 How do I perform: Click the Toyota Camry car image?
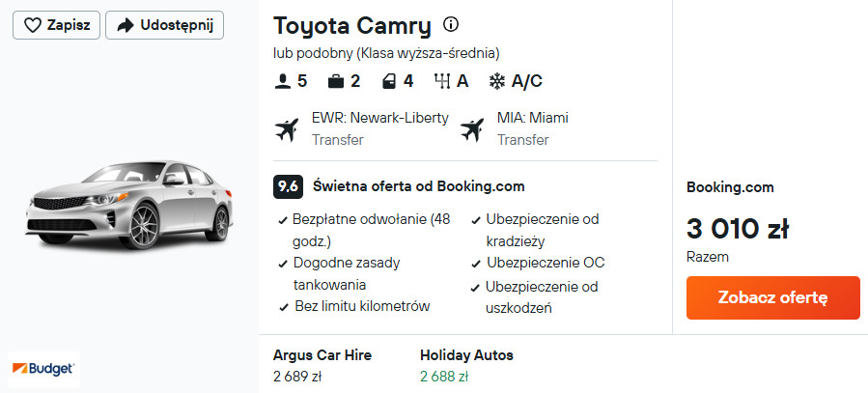coord(127,205)
